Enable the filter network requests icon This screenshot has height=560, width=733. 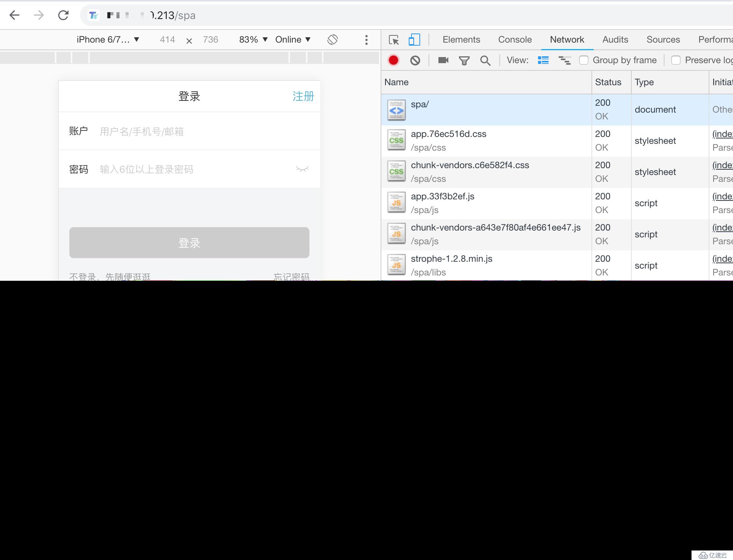[465, 60]
